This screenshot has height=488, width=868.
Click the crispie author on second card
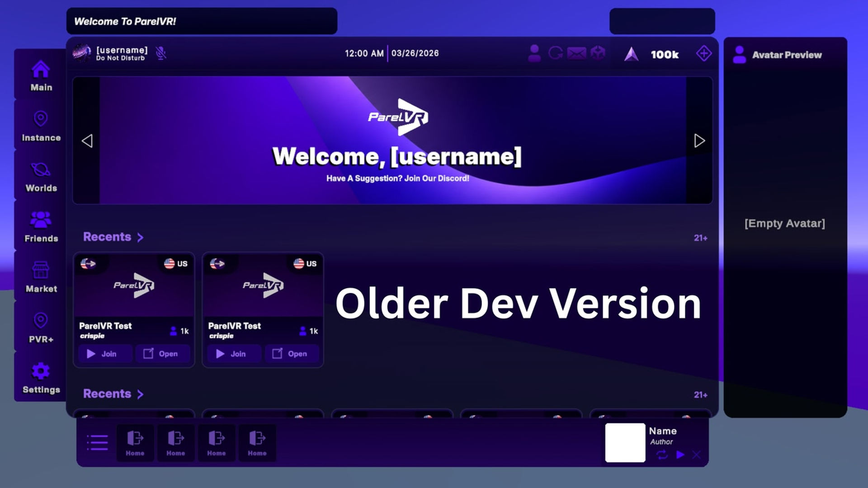click(221, 336)
